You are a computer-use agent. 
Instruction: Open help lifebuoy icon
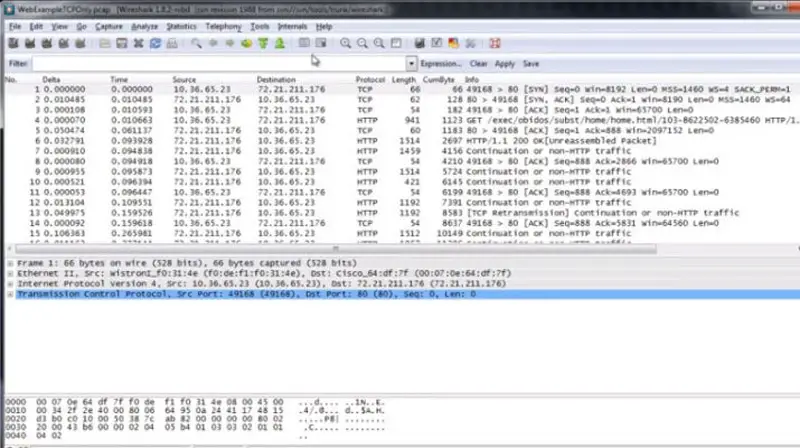point(494,43)
